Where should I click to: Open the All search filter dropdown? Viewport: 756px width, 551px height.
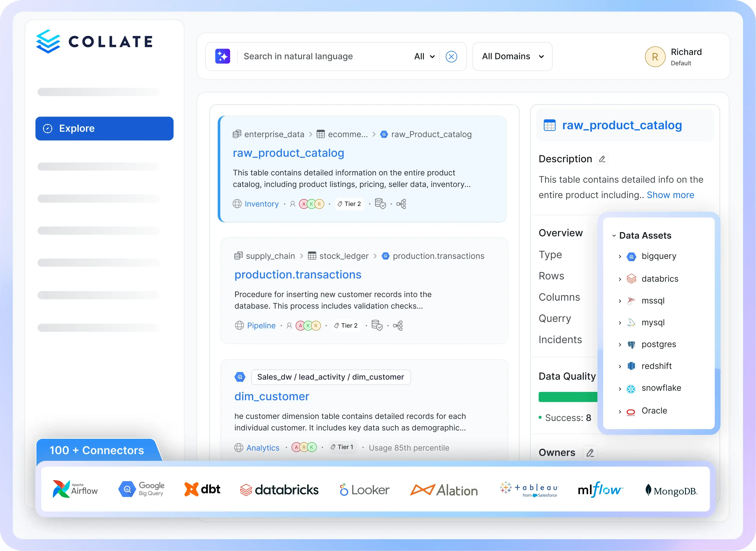pos(424,57)
